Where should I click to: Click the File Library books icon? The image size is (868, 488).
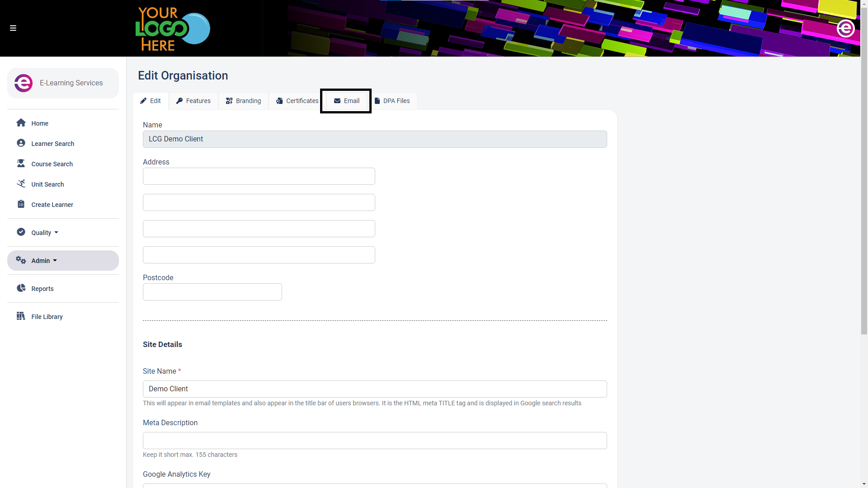[21, 316]
